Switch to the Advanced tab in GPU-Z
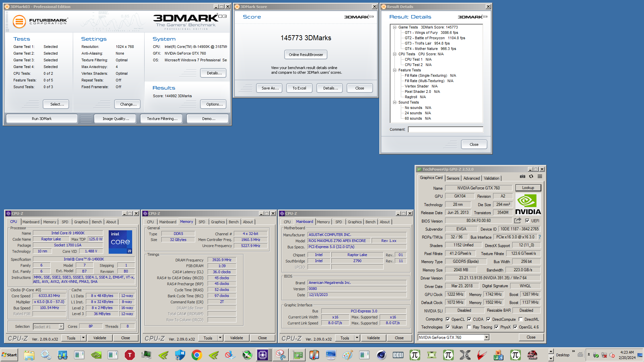Image resolution: width=644 pixels, height=362 pixels. click(472, 178)
